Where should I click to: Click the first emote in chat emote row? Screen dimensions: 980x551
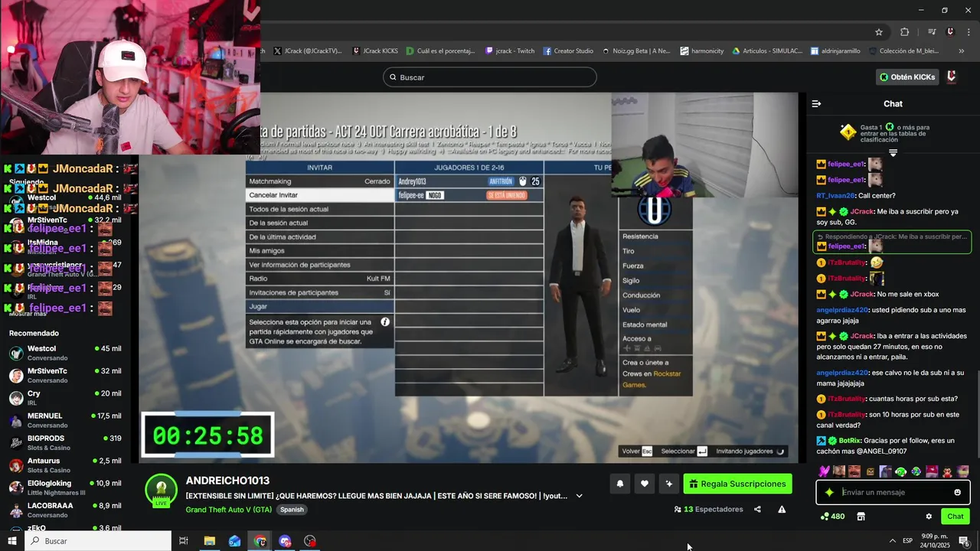click(x=824, y=471)
